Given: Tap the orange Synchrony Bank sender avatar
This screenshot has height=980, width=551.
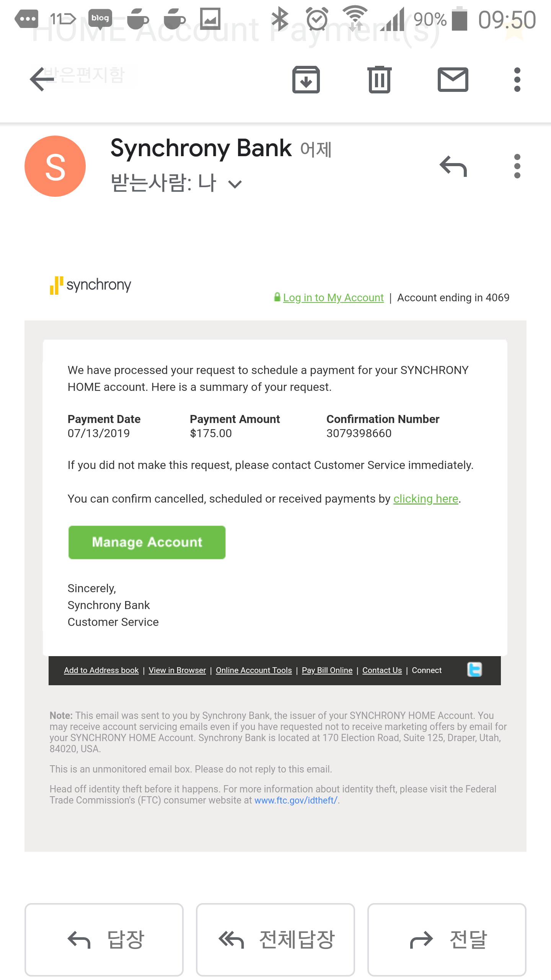Looking at the screenshot, I should (55, 166).
